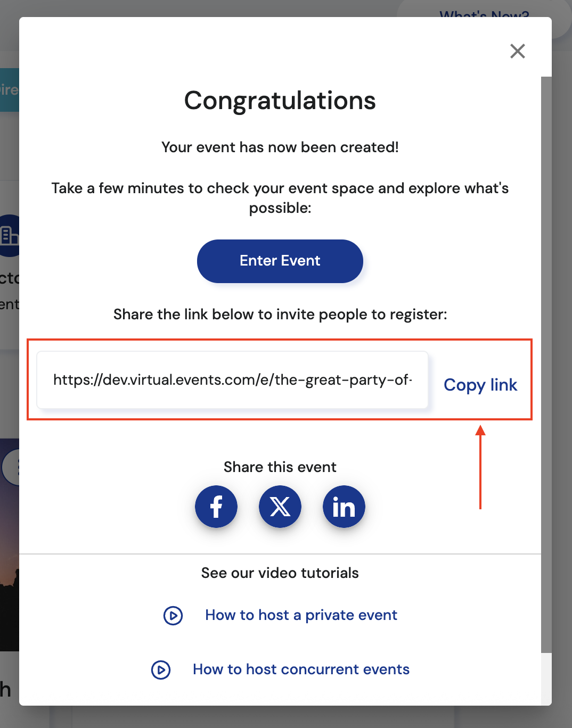Click the See our video tutorials heading
Screen dimensions: 572x728
tap(280, 573)
